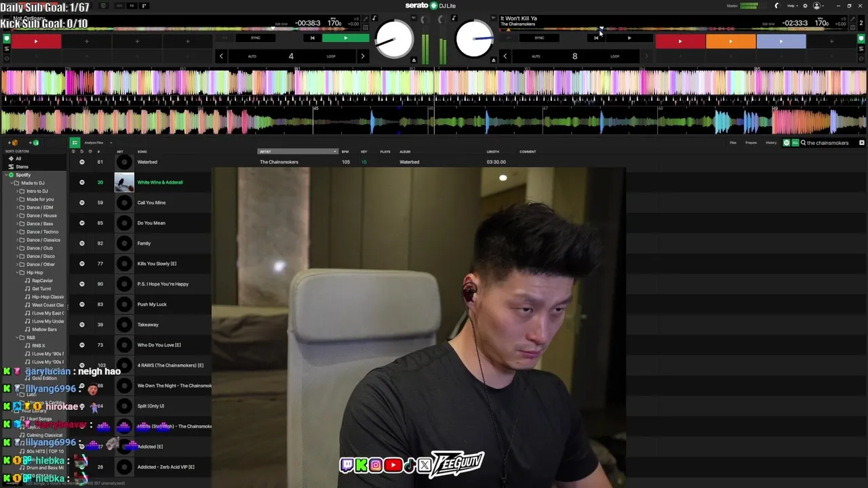
Task: Enable SYNC on the left deck
Action: click(x=256, y=38)
